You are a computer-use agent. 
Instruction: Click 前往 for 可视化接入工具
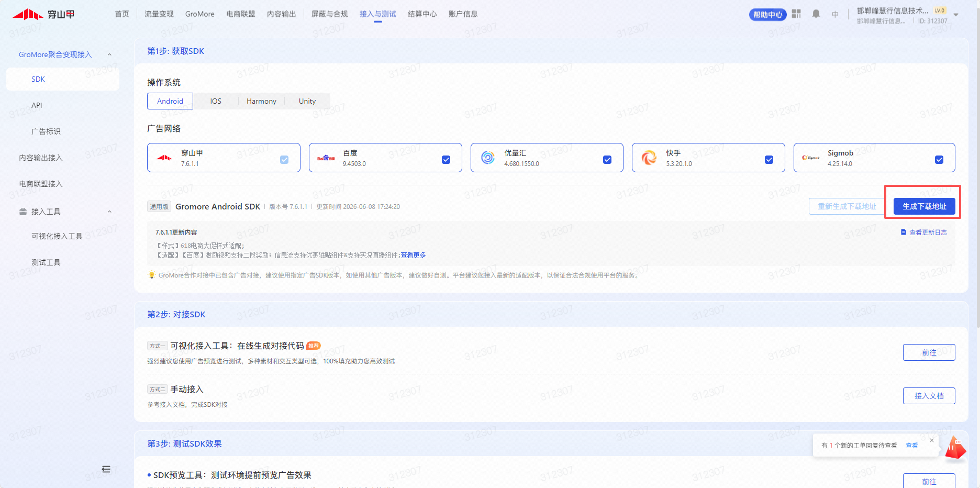(x=929, y=352)
